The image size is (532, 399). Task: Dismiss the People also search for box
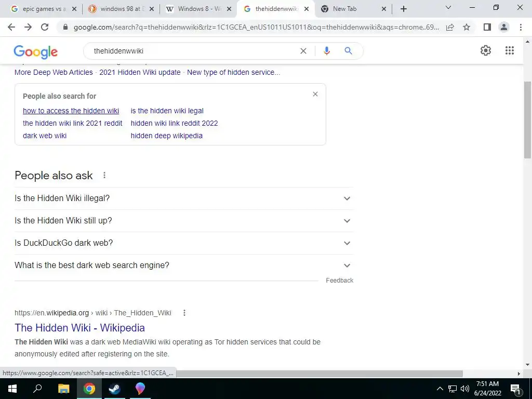click(315, 94)
